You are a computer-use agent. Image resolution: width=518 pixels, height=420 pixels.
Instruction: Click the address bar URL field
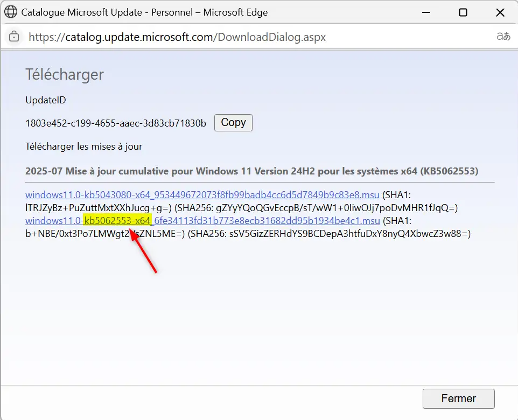pyautogui.click(x=177, y=37)
